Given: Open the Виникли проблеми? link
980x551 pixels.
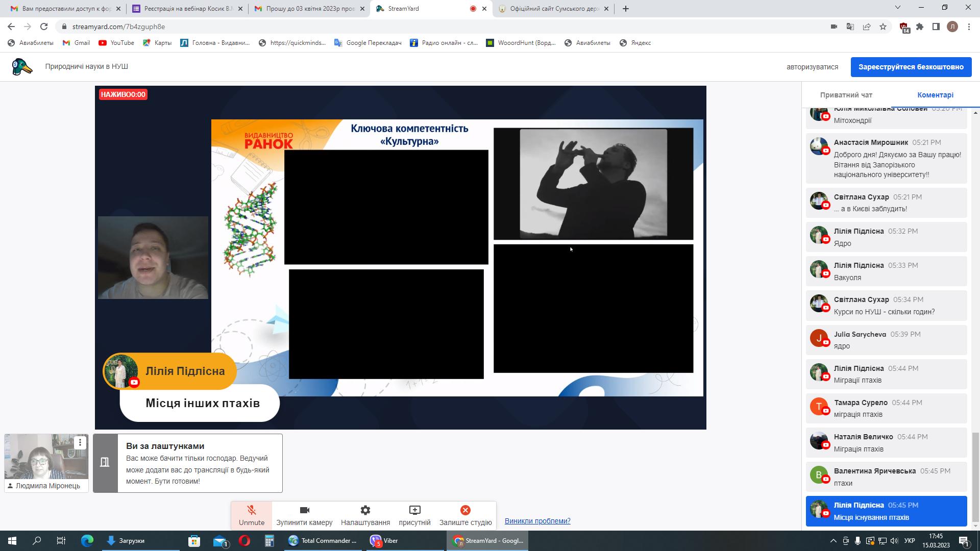Looking at the screenshot, I should pyautogui.click(x=537, y=521).
